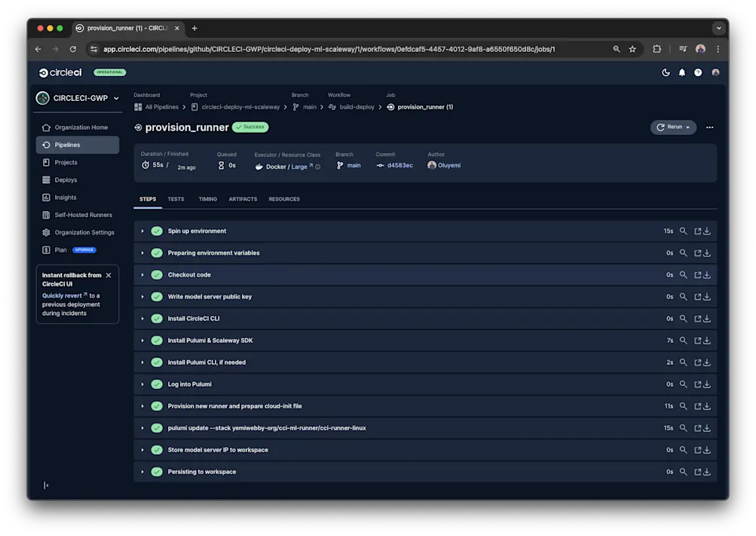756x536 pixels.
Task: Search Spin up environment step output
Action: coord(683,231)
